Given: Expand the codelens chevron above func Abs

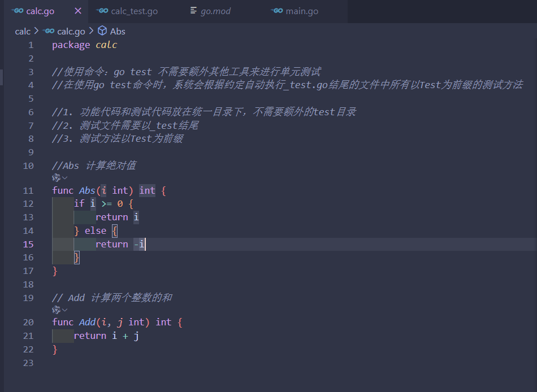Looking at the screenshot, I should coord(65,178).
